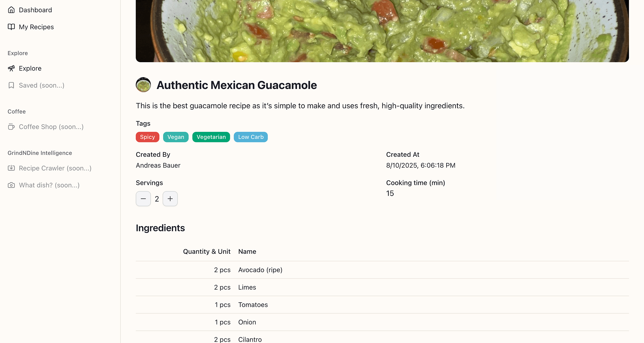
Task: Open the Explore page link
Action: click(30, 68)
